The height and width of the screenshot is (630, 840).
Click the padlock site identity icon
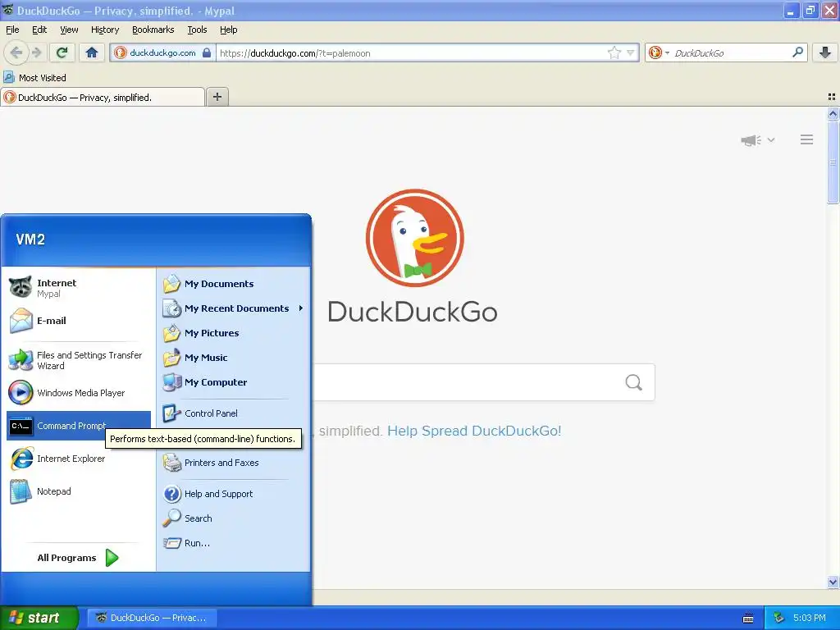[207, 52]
